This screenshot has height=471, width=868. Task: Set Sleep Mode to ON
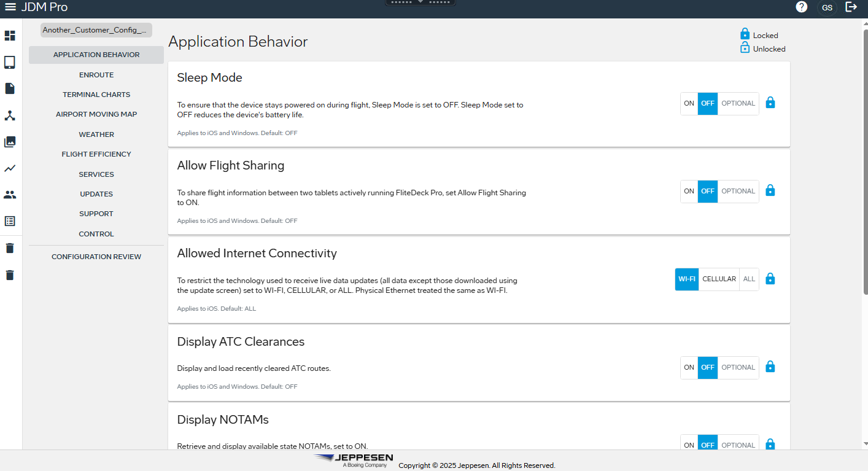[689, 103]
